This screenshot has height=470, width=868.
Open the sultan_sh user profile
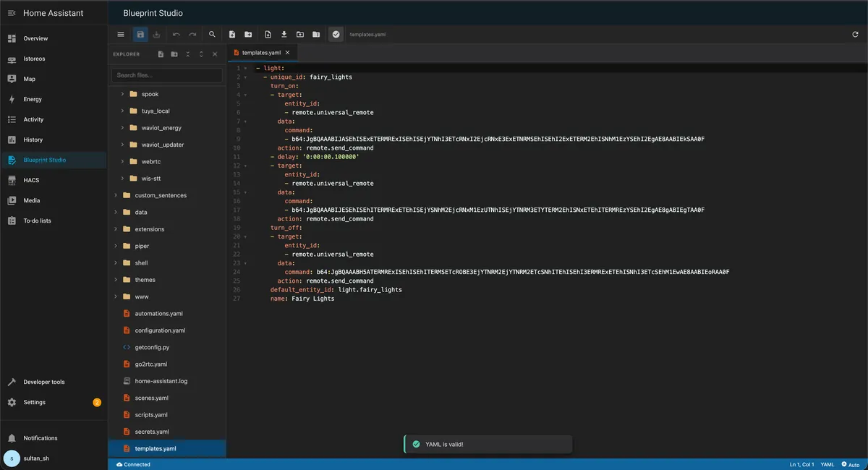tap(54, 458)
